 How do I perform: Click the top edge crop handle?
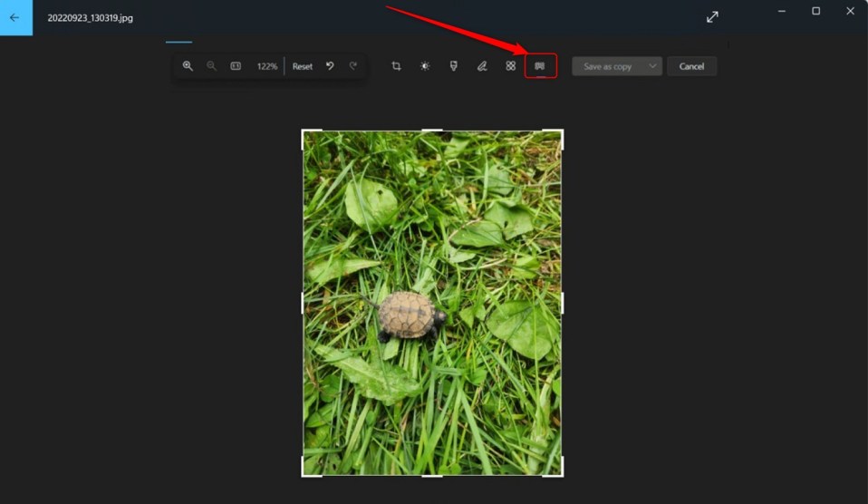[x=432, y=131]
